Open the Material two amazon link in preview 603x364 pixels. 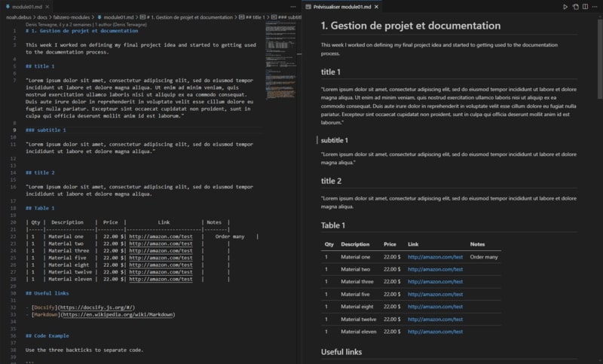(435, 270)
